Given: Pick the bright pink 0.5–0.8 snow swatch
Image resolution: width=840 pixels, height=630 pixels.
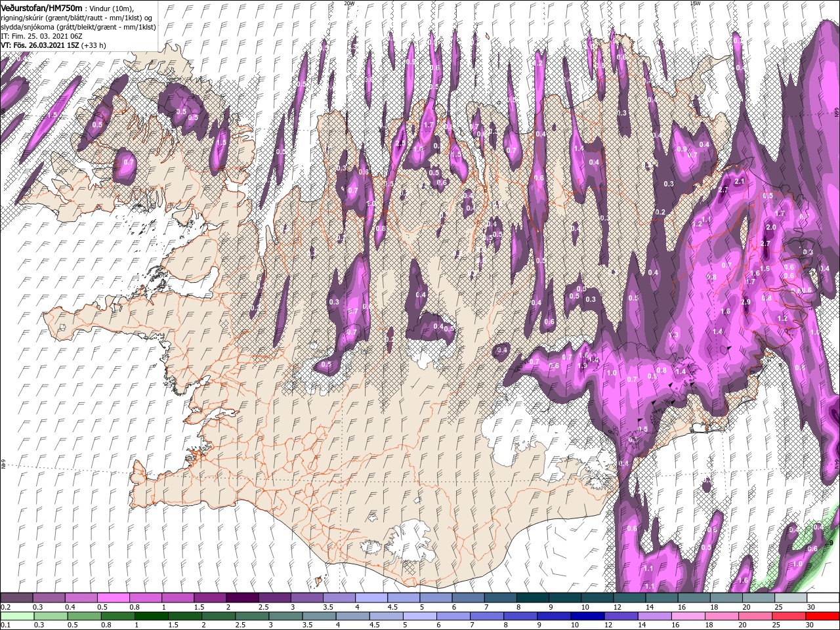Looking at the screenshot, I should point(113,597).
